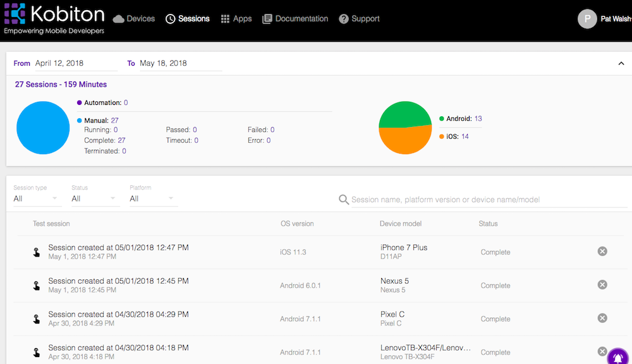
Task: Delete the Pixel C session
Action: [602, 318]
